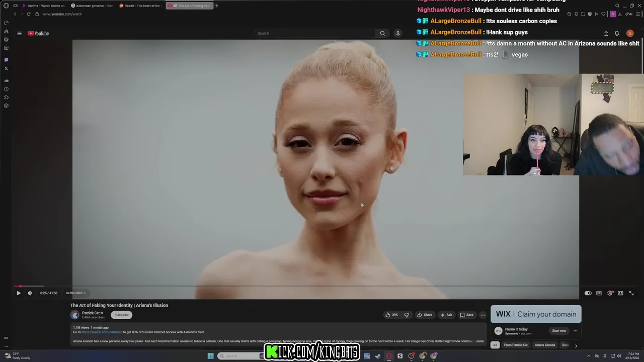Expand the description with '...more'

click(479, 341)
